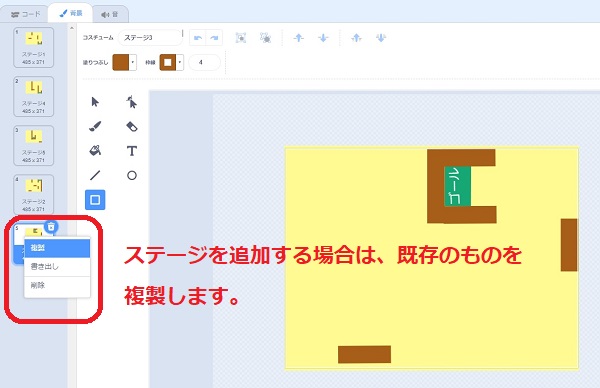
Task: Open the outline color dropdown arrow
Action: click(180, 62)
